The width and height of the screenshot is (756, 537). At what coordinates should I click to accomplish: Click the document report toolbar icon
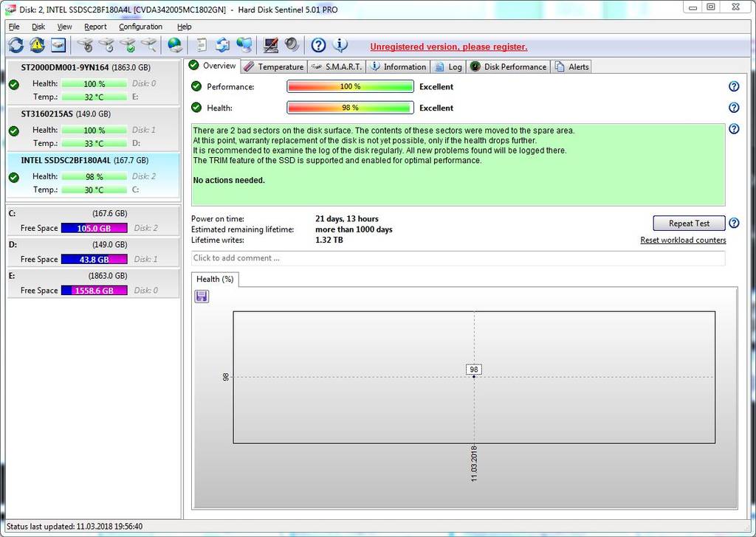pyautogui.click(x=202, y=45)
